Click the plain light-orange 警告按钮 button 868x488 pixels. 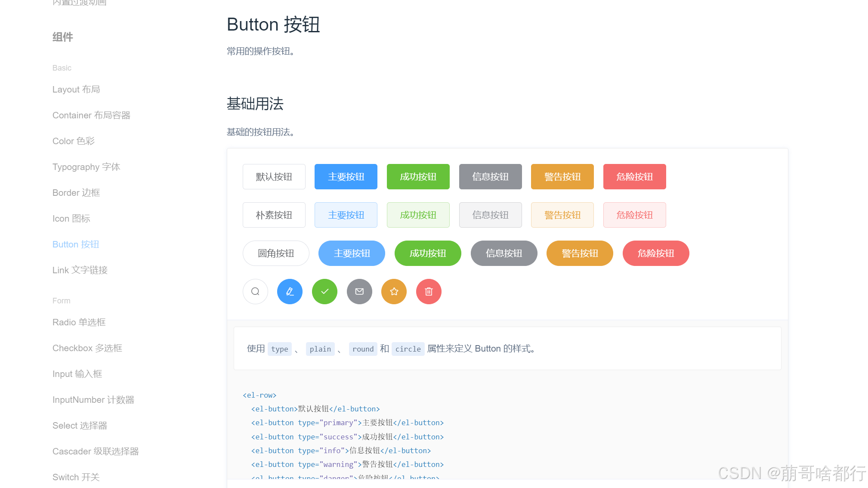tap(562, 215)
